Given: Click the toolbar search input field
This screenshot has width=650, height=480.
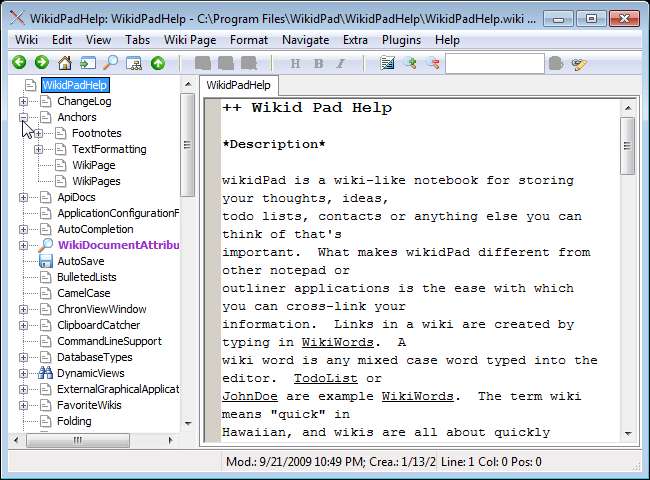Looking at the screenshot, I should [495, 63].
